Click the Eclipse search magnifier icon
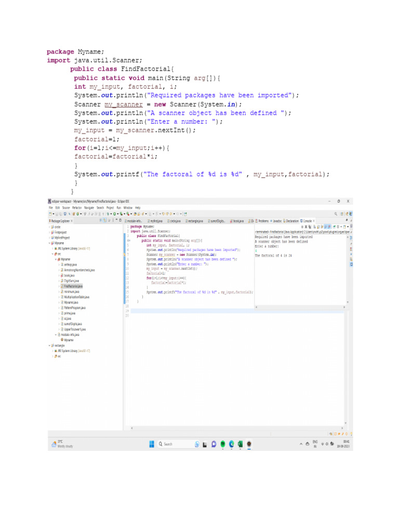The height and width of the screenshot is (532, 399). click(336, 214)
